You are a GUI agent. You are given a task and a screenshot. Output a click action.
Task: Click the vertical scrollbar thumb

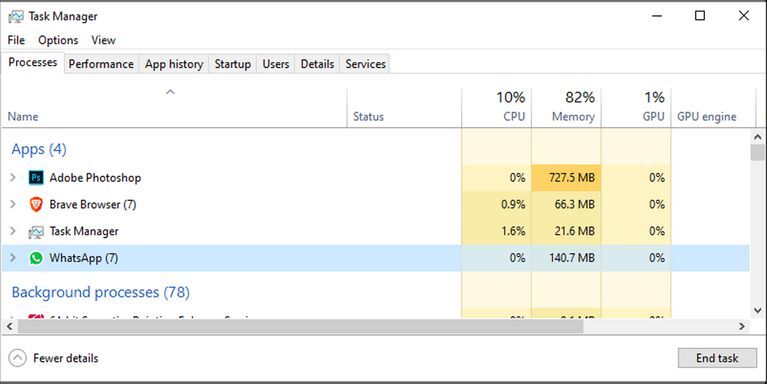pos(758,153)
